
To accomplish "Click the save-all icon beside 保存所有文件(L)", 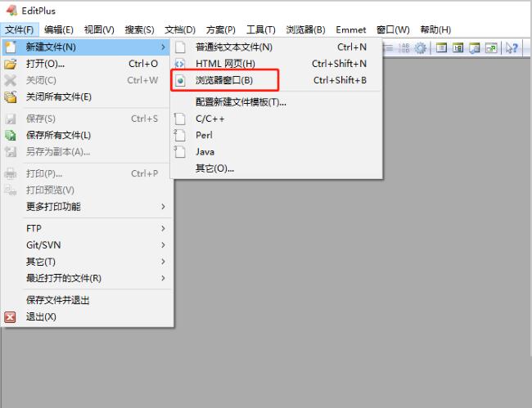I will (11, 135).
